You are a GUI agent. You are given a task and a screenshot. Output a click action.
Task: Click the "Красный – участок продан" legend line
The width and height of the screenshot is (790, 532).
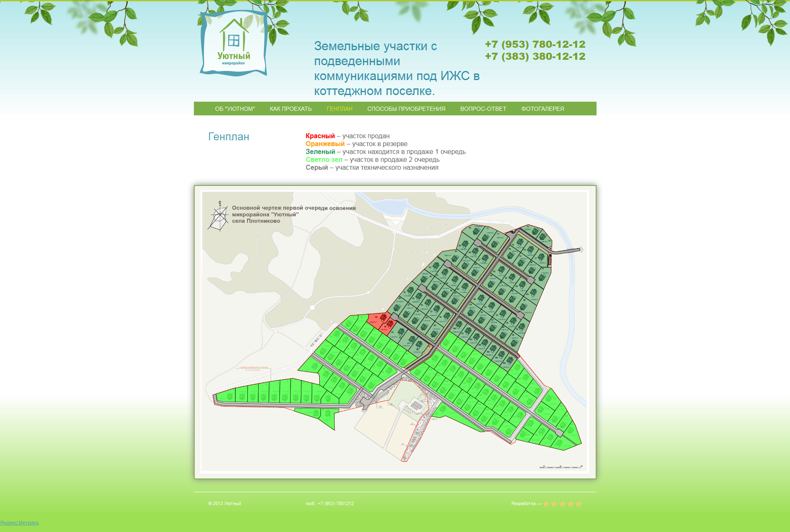click(x=347, y=136)
